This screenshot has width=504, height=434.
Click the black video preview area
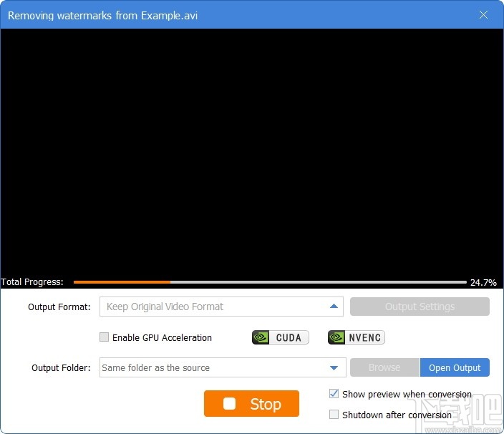pyautogui.click(x=252, y=153)
